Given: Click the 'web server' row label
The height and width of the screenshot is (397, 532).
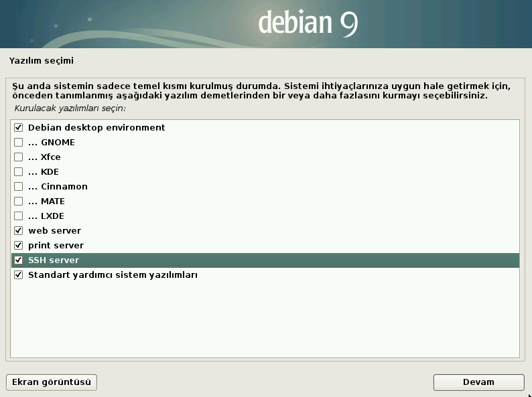Looking at the screenshot, I should click(x=55, y=231).
